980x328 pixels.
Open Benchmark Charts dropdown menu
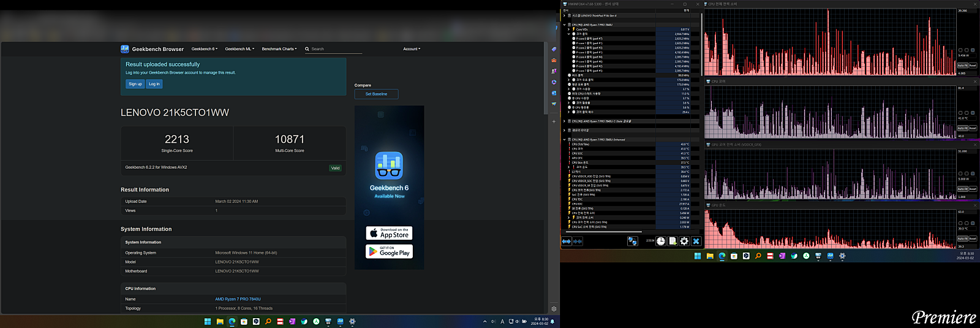click(x=279, y=49)
